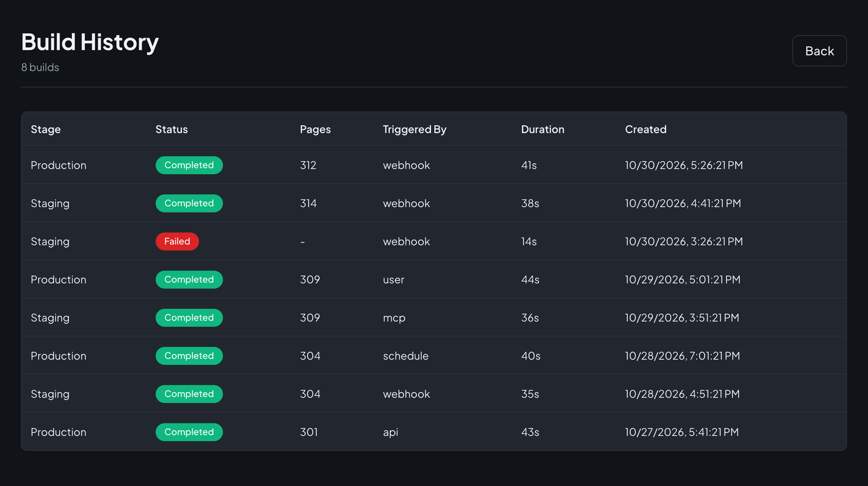Screen dimensions: 868x486
Task: Click the Triggered By column header
Action: click(415, 129)
